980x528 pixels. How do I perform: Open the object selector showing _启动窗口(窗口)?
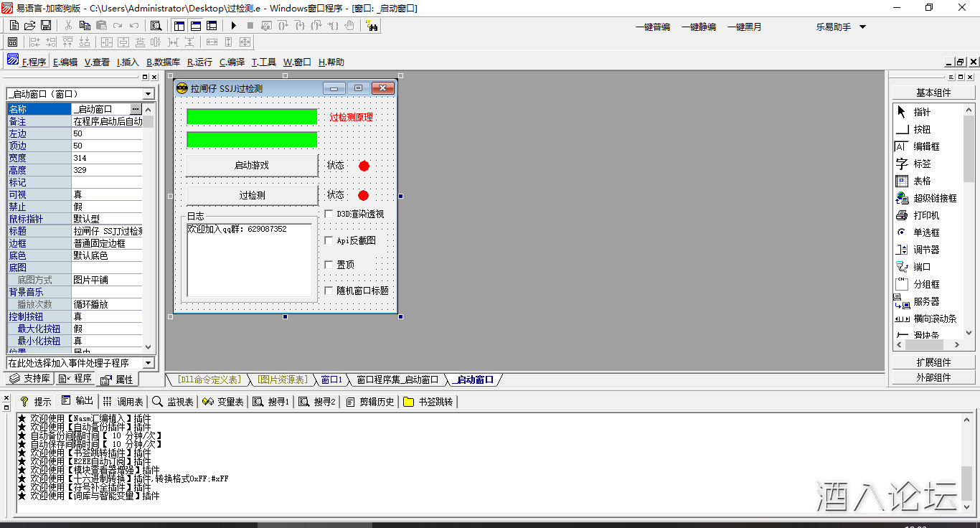(x=79, y=93)
